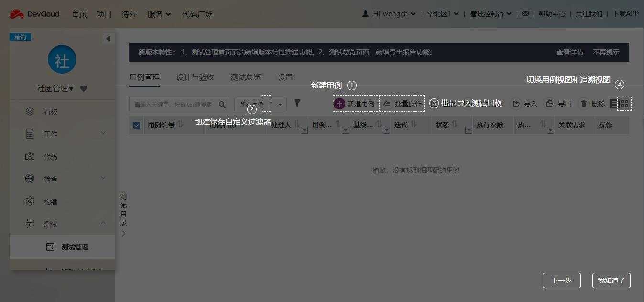Viewport: 644px width, 302px height.
Task: Toggle the 精简 compact mode badge
Action: click(x=20, y=37)
